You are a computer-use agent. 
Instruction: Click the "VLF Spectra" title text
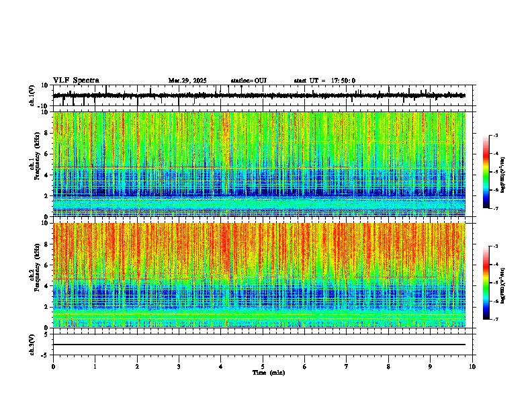pyautogui.click(x=76, y=81)
